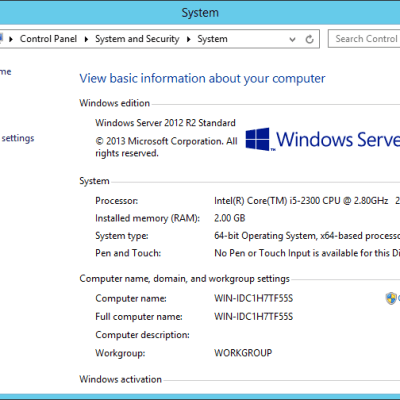The image size is (400, 400).
Task: Select the System breadcrumb item
Action: (212, 39)
